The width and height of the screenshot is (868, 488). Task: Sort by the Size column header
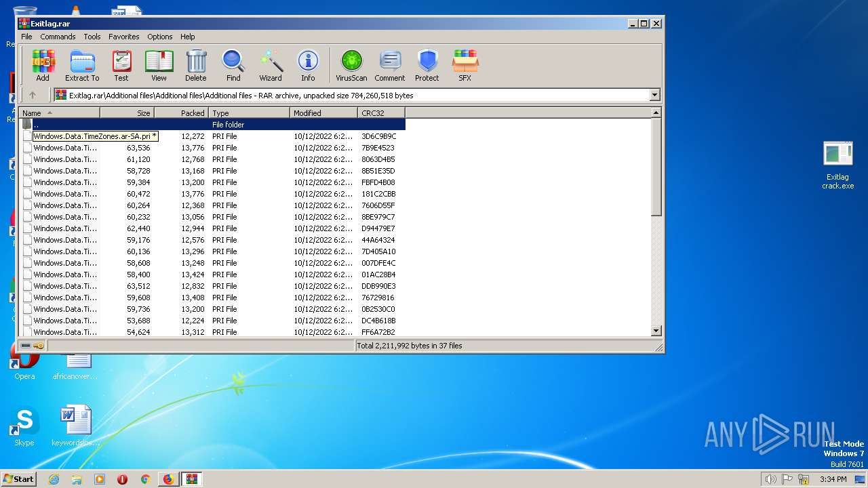127,113
